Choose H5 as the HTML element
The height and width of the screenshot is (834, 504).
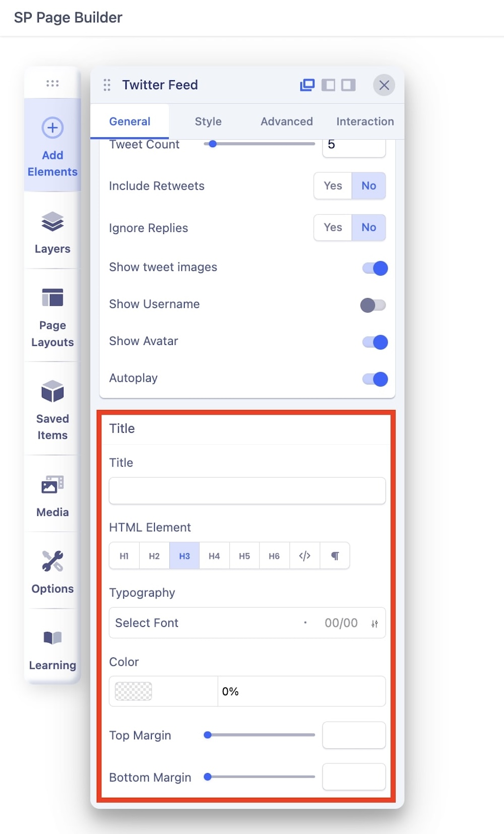coord(244,556)
